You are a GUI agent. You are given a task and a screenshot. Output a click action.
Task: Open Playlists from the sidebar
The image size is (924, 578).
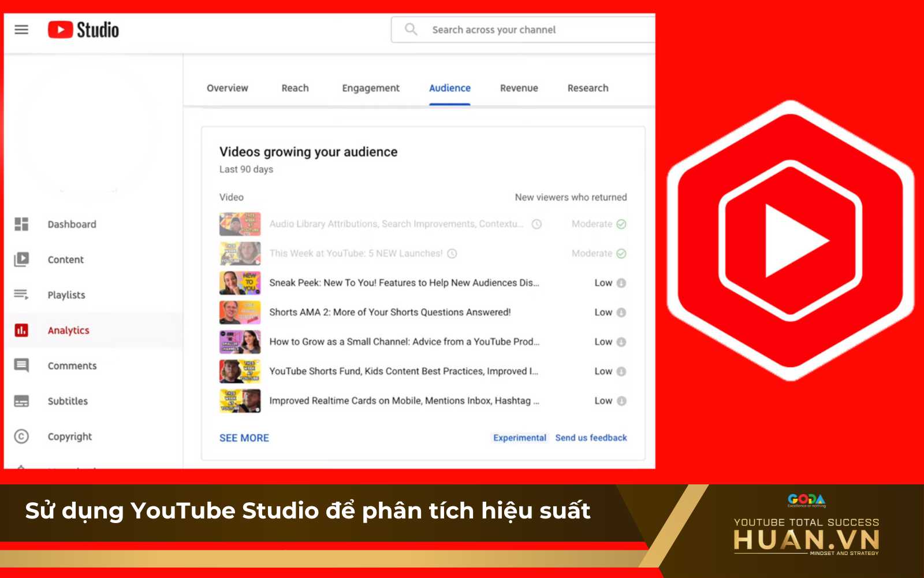point(66,295)
